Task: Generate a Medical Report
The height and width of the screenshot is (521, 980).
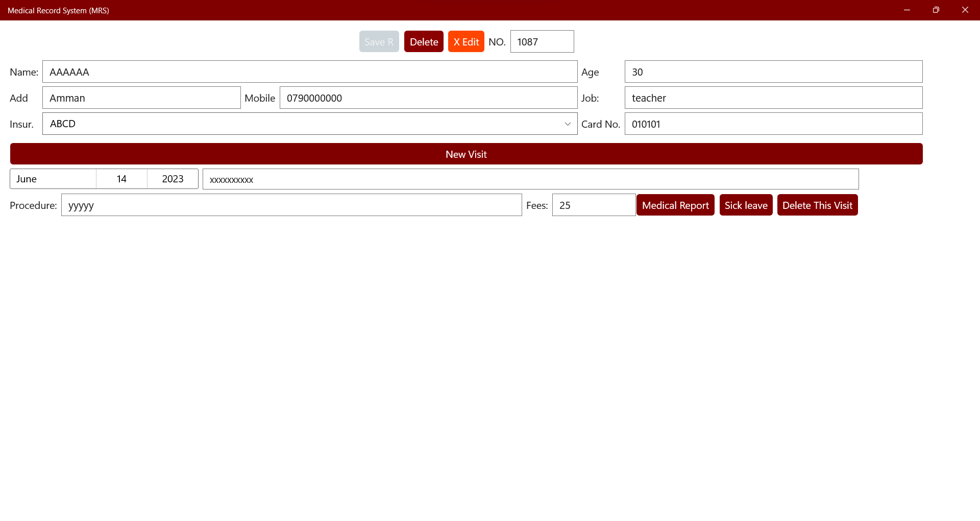Action: (675, 205)
